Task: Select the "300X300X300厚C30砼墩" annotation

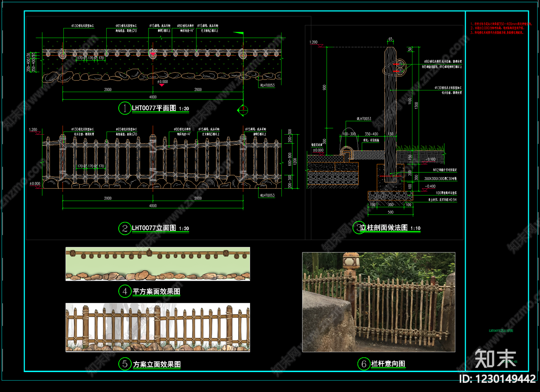Action: point(440,179)
